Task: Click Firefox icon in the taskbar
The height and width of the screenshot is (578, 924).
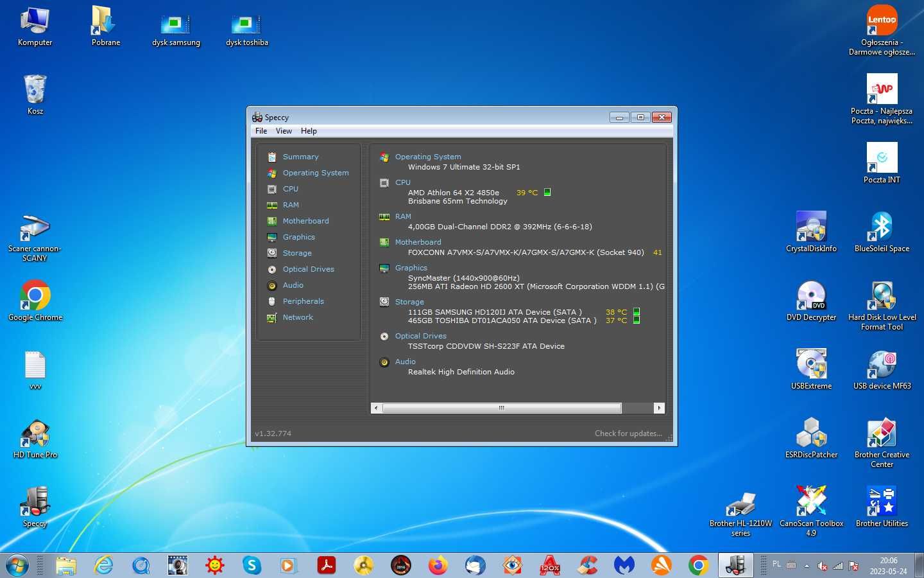Action: (x=438, y=565)
